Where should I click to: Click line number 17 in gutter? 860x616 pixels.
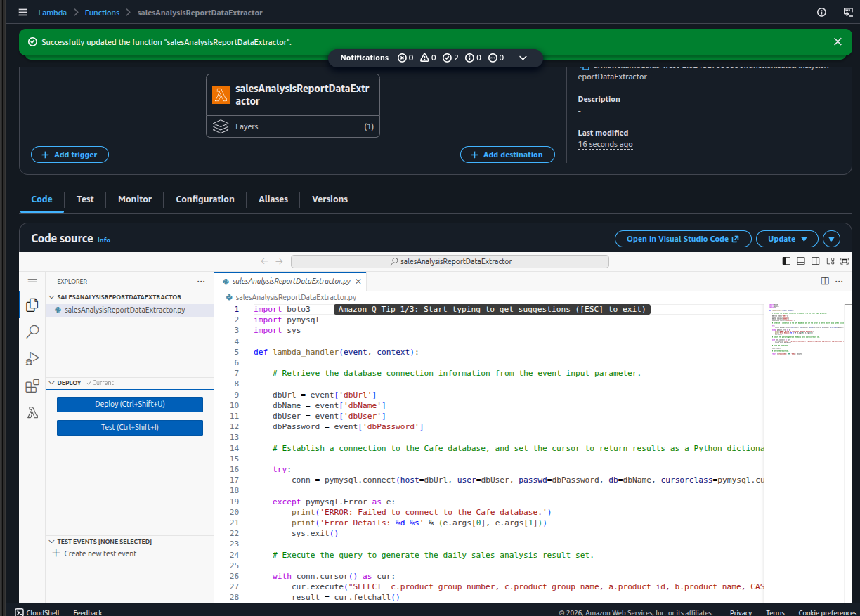[234, 480]
